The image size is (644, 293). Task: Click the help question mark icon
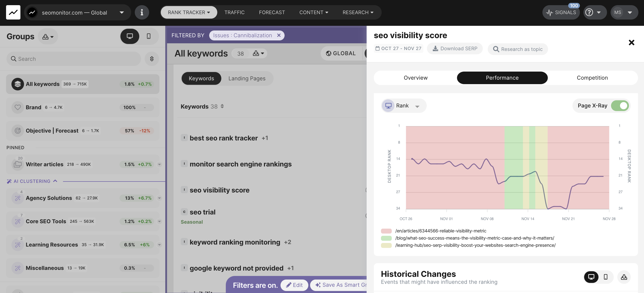(x=589, y=12)
